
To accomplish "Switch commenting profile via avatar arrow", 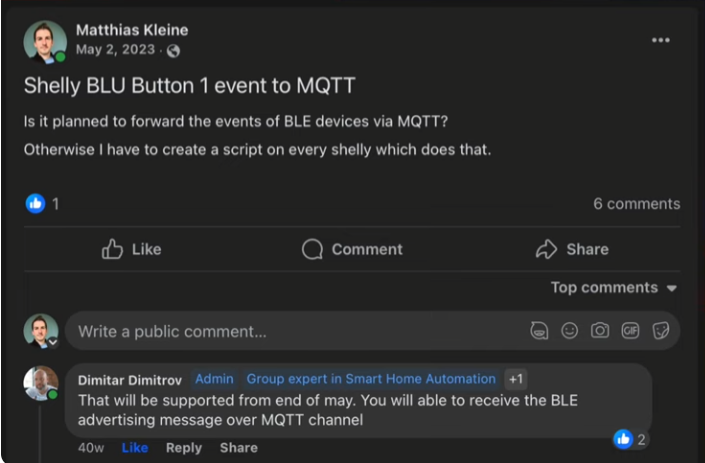I will (x=53, y=343).
